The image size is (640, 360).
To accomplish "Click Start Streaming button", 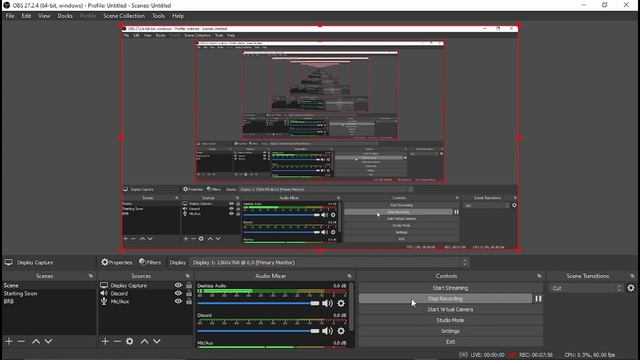I will click(451, 288).
